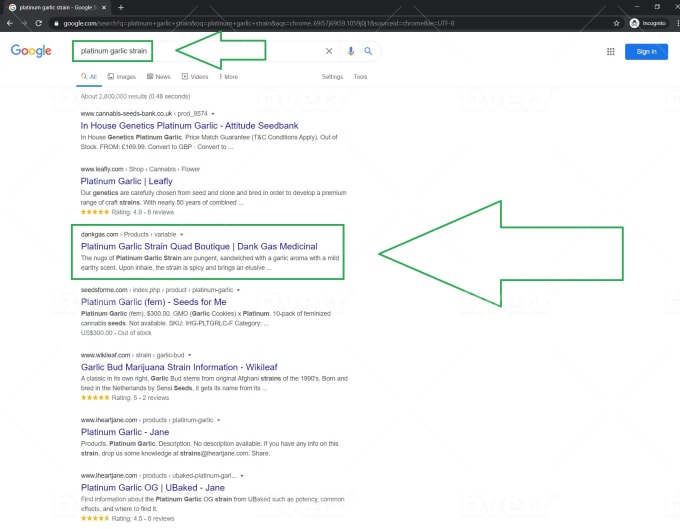Open Chrome menu three dots

[677, 23]
